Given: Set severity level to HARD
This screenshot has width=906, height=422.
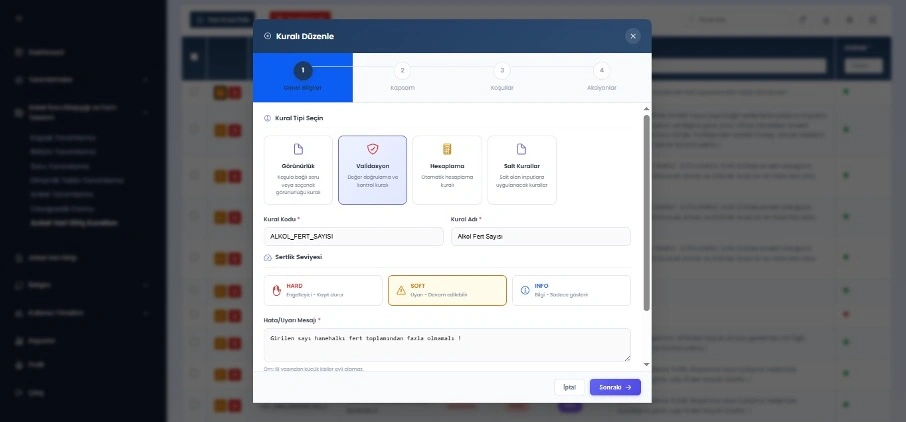Looking at the screenshot, I should coord(323,290).
